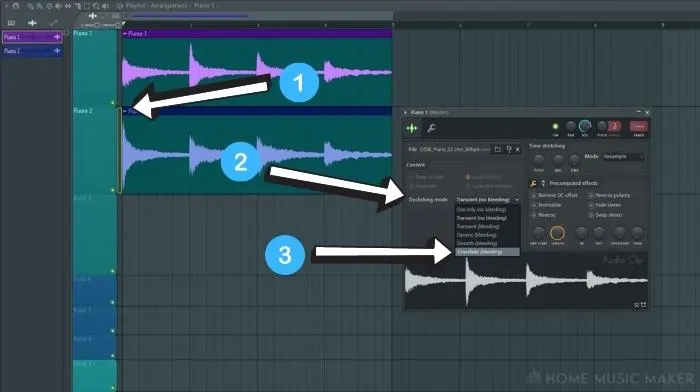Image resolution: width=700 pixels, height=392 pixels.
Task: Select the Slip tool in playlist toolbar
Action: click(68, 6)
